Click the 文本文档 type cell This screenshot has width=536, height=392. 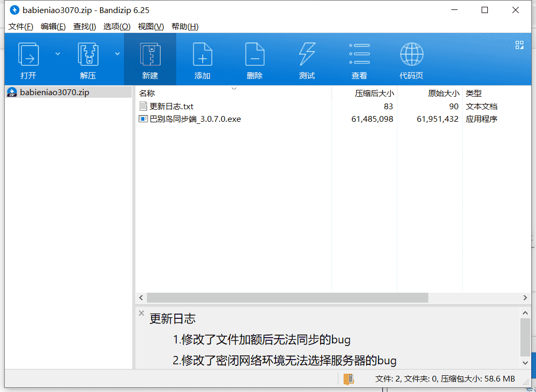point(481,106)
